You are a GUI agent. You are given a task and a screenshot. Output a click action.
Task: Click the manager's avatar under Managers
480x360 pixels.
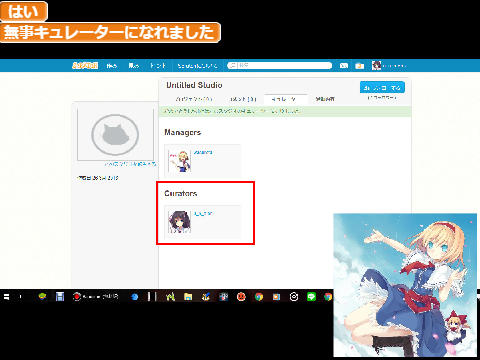click(179, 161)
